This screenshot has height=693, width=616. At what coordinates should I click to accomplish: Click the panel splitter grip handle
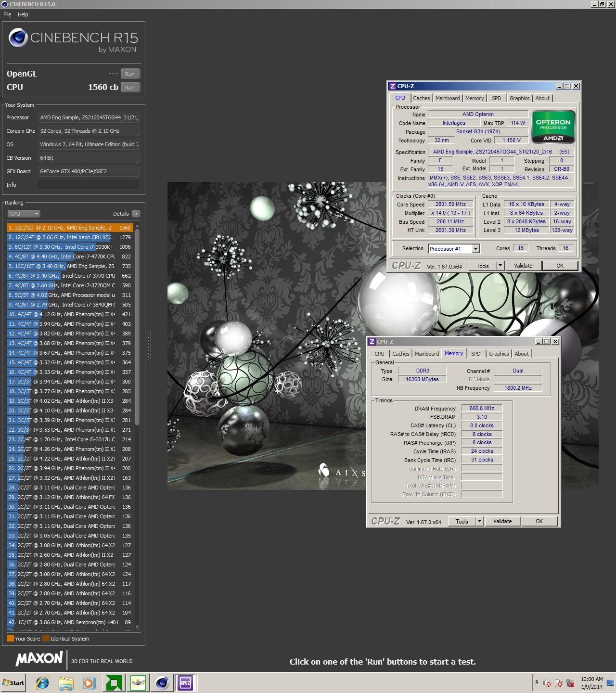149,346
